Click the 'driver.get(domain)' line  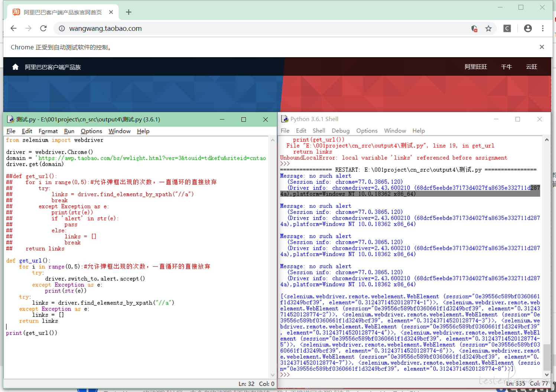(x=35, y=164)
